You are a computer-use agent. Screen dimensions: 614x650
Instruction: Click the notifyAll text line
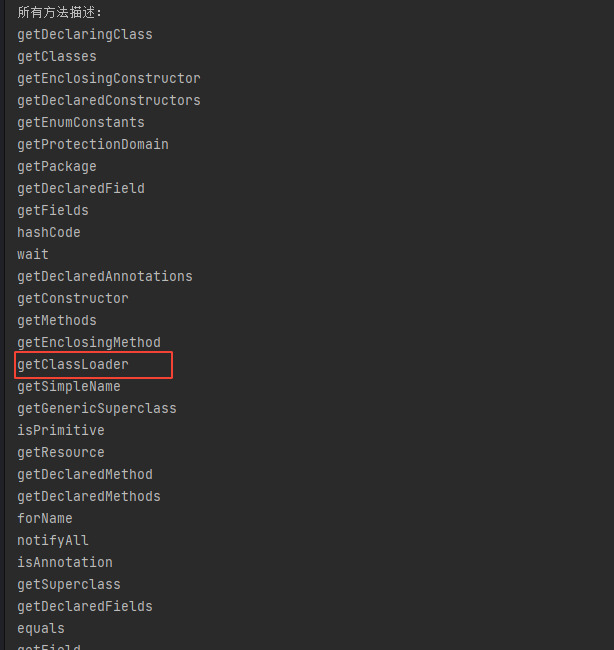point(53,541)
